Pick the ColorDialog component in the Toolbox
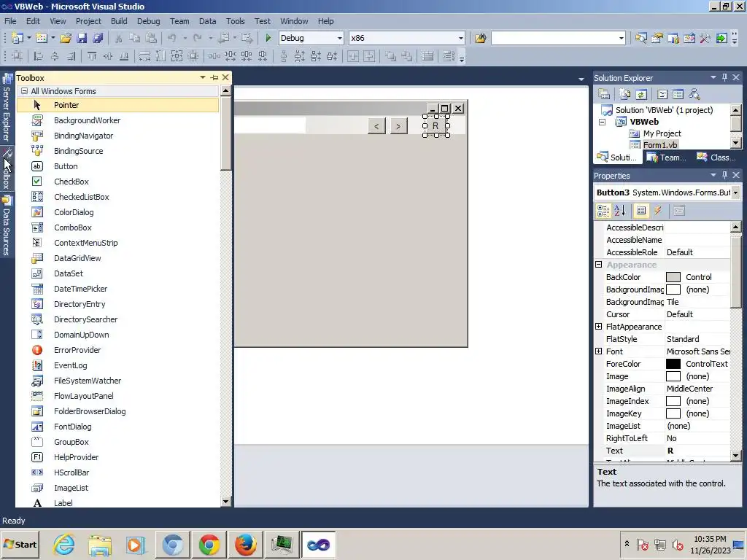Screen dimensions: 747x560 point(117,212)
